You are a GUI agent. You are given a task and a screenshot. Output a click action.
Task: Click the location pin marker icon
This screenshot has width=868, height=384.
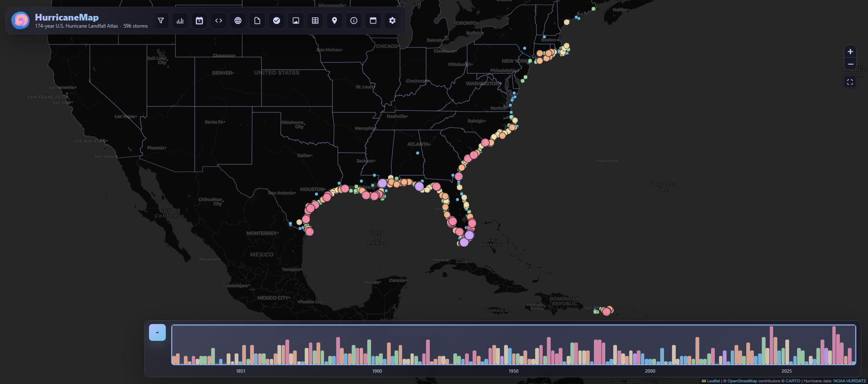point(335,21)
